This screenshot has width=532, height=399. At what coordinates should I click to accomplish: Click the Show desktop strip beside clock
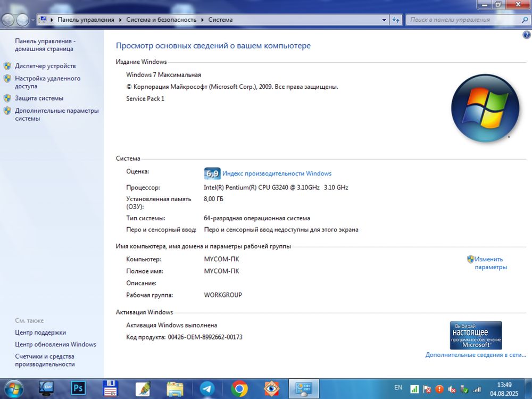(529, 389)
